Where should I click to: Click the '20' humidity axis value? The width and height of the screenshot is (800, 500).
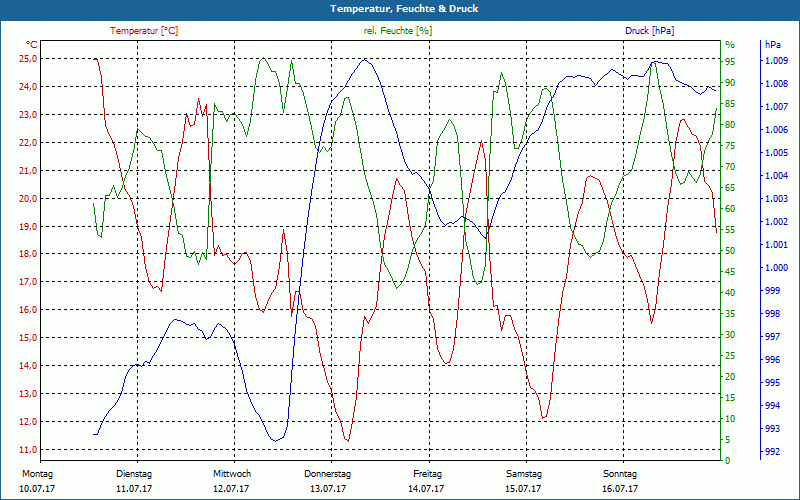pyautogui.click(x=730, y=377)
